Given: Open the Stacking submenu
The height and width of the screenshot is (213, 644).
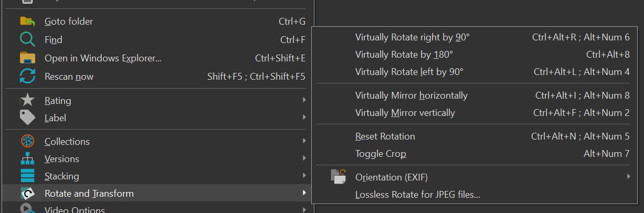Looking at the screenshot, I should coord(155,176).
